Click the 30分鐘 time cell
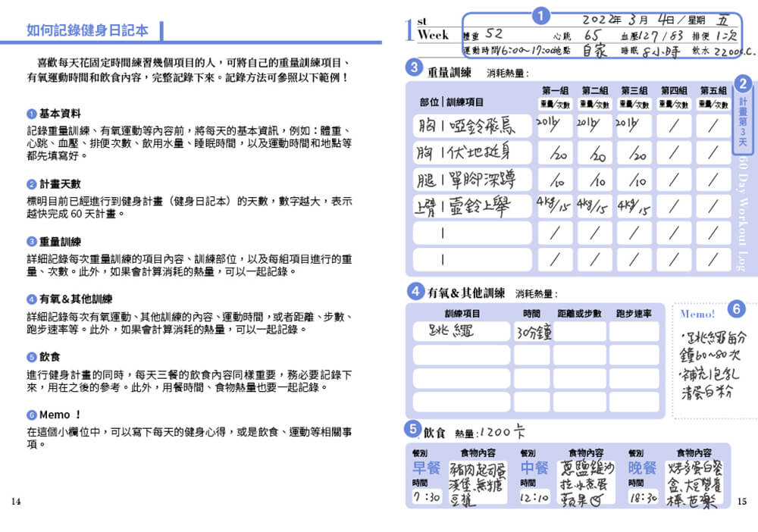This screenshot has height=532, width=758. (x=533, y=332)
